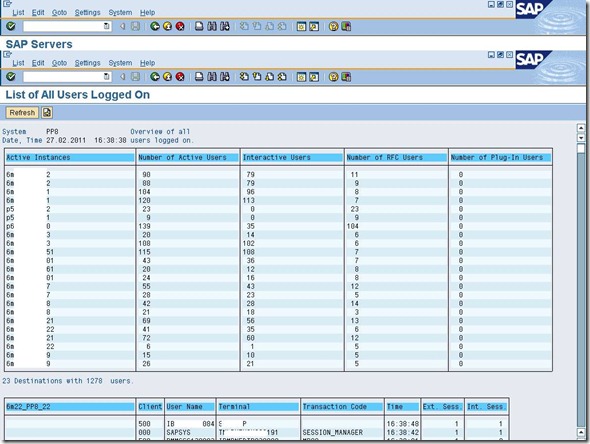The width and height of the screenshot is (590, 444).
Task: Click User Name column header
Action: [x=190, y=407]
